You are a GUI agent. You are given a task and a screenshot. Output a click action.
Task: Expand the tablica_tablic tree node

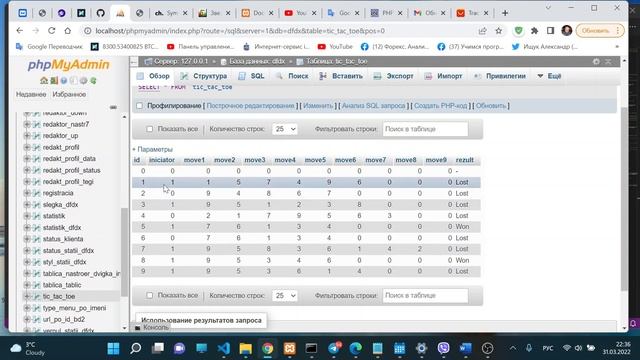[27, 285]
